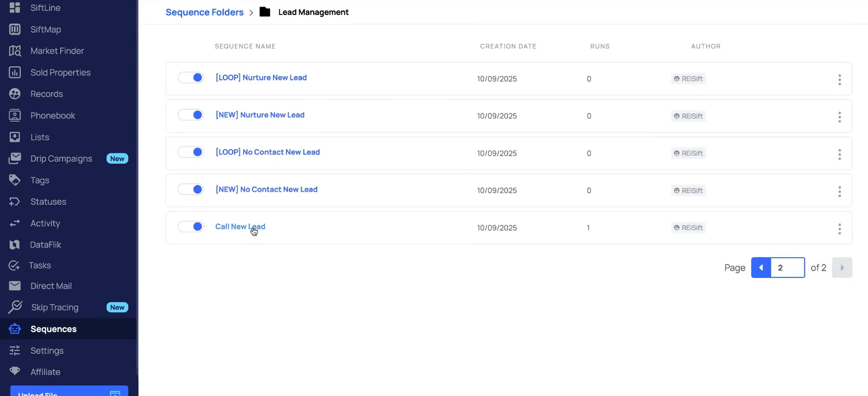Open Settings from the sidebar
The width and height of the screenshot is (868, 396).
[47, 350]
